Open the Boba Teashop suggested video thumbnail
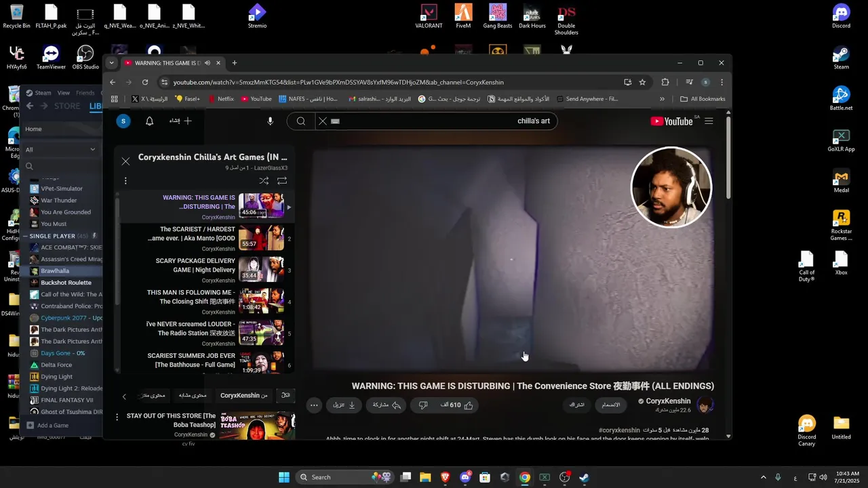This screenshot has height=488, width=868. pos(257,425)
